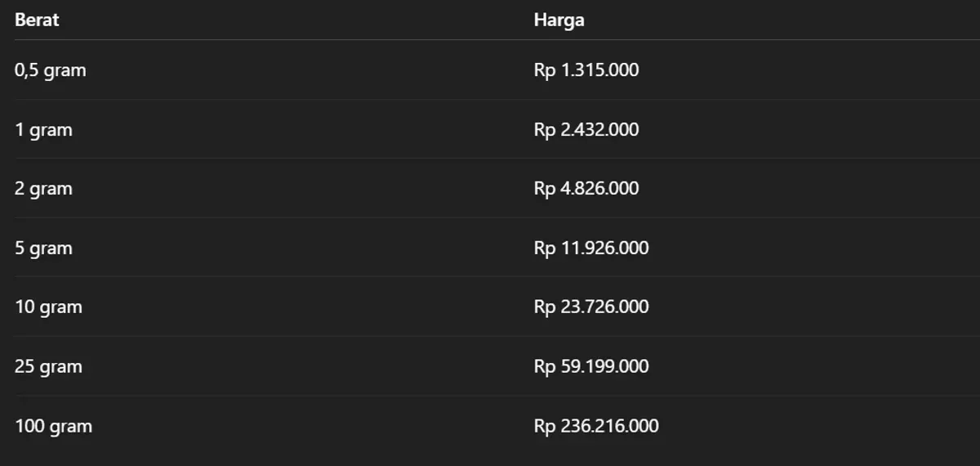Select the 1 gram weight cell
This screenshot has height=466, width=980.
[x=43, y=130]
